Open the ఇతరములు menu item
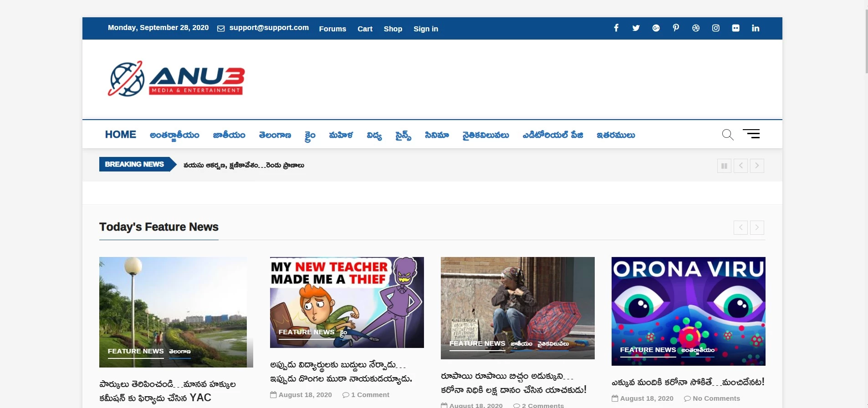This screenshot has height=408, width=868. click(x=616, y=135)
